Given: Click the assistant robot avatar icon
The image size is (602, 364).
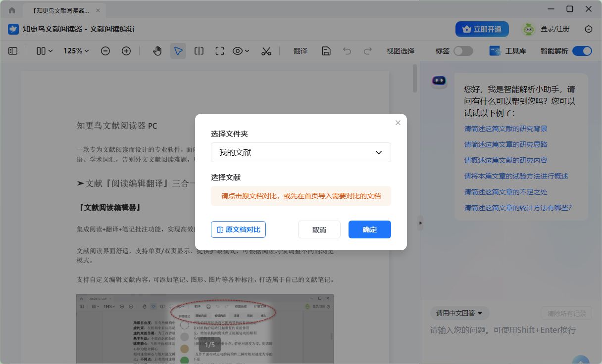Looking at the screenshot, I should (x=439, y=81).
